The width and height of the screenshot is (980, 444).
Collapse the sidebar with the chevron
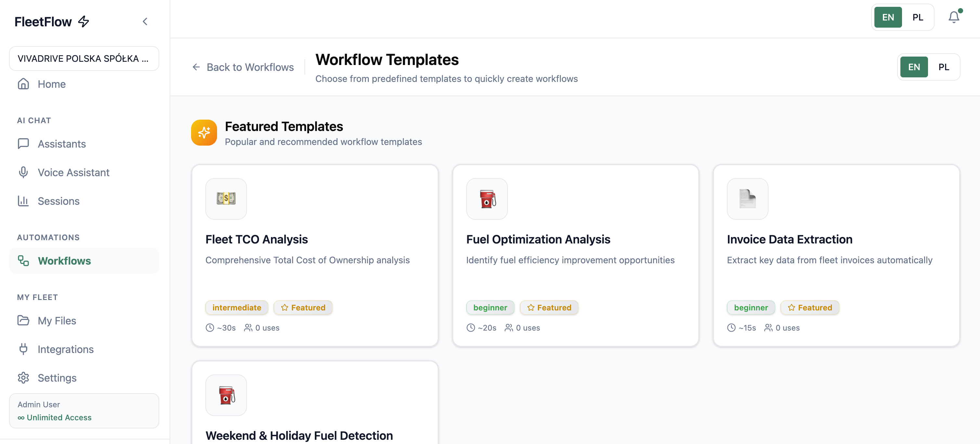[145, 22]
